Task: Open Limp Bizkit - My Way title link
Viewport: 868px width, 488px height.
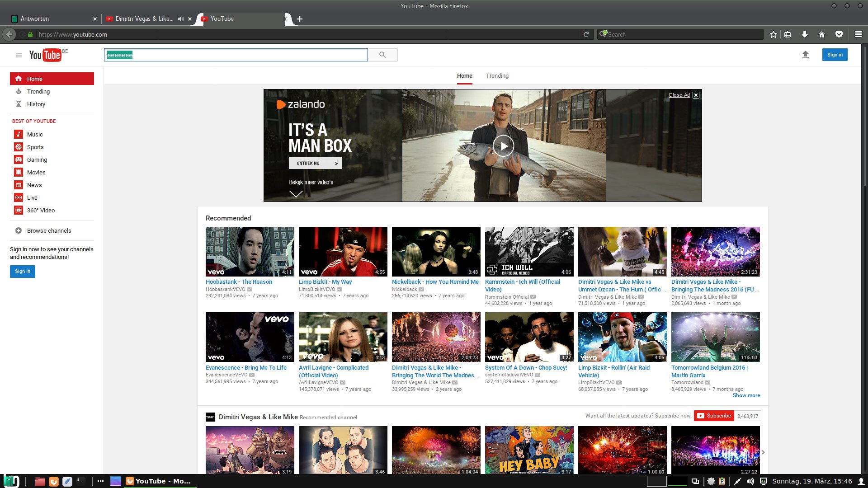Action: (325, 282)
